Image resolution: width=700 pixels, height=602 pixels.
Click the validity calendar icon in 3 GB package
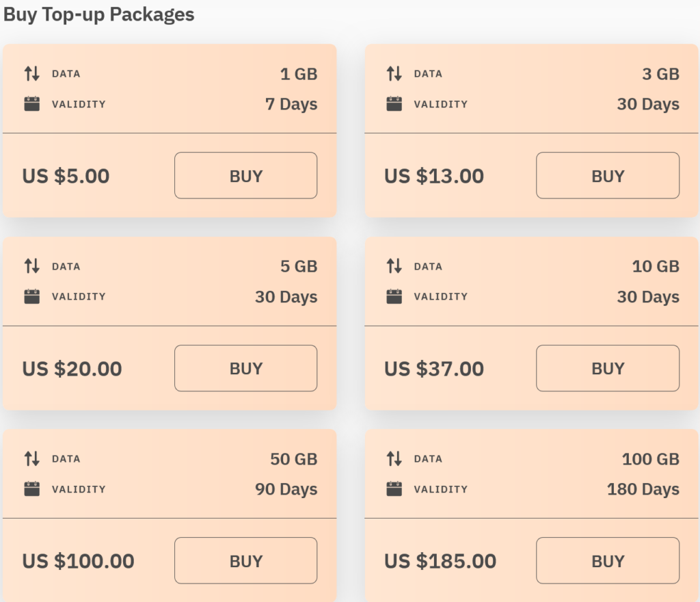pyautogui.click(x=394, y=105)
